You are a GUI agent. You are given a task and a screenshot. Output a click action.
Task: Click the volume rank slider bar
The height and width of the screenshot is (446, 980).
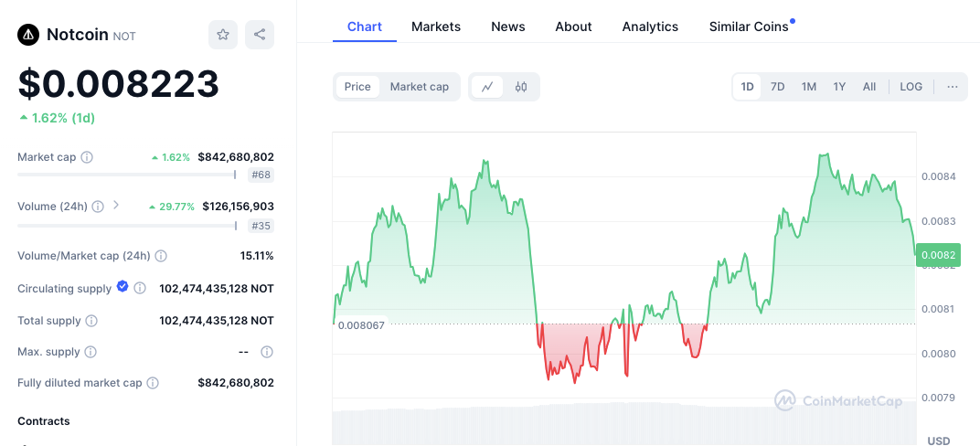(127, 226)
